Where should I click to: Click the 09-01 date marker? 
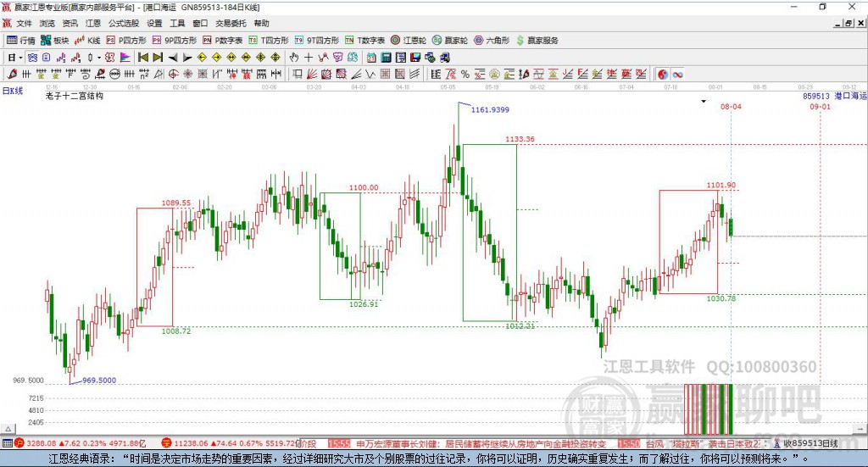point(820,107)
